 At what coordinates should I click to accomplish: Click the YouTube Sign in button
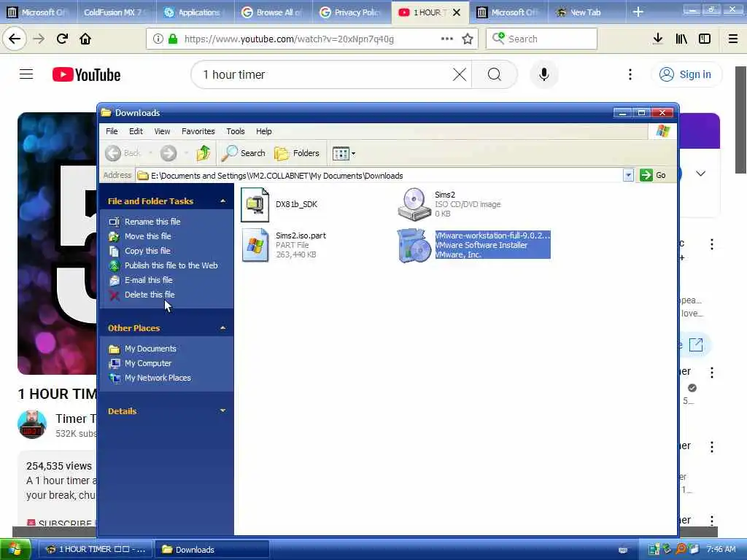click(686, 74)
